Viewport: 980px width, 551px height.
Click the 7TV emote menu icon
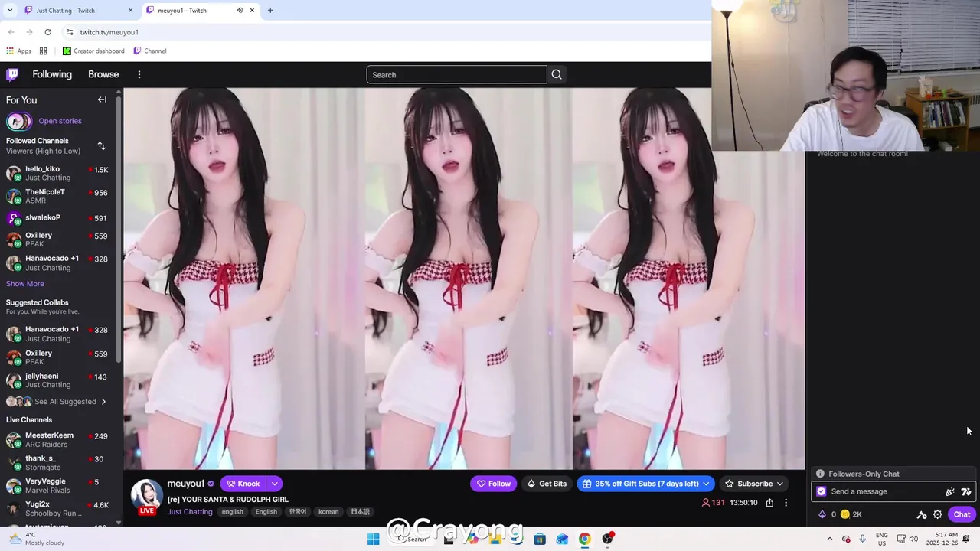click(966, 491)
